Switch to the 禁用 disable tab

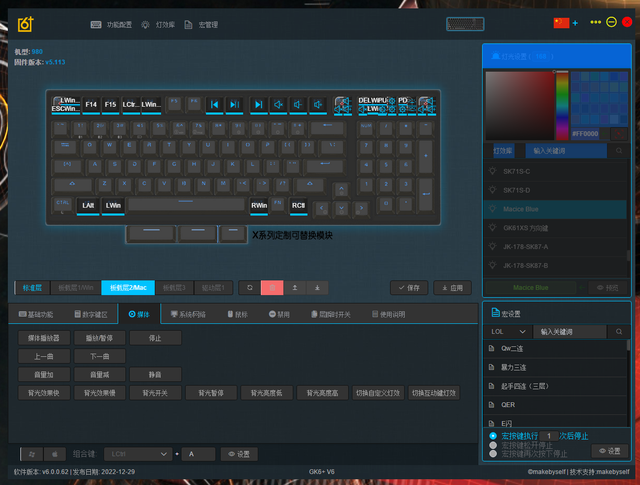pyautogui.click(x=279, y=314)
